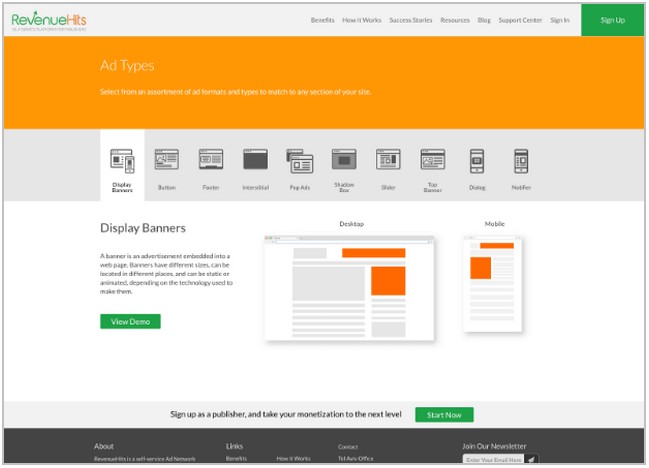
Task: Click the How It Works footer link
Action: tap(293, 458)
